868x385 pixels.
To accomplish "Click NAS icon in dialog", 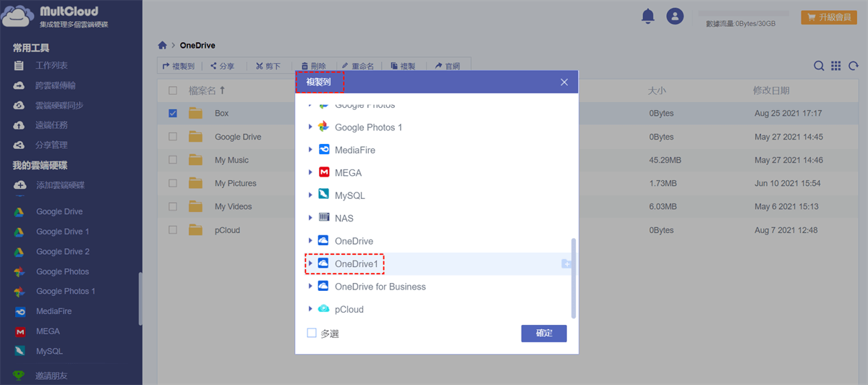I will [324, 218].
